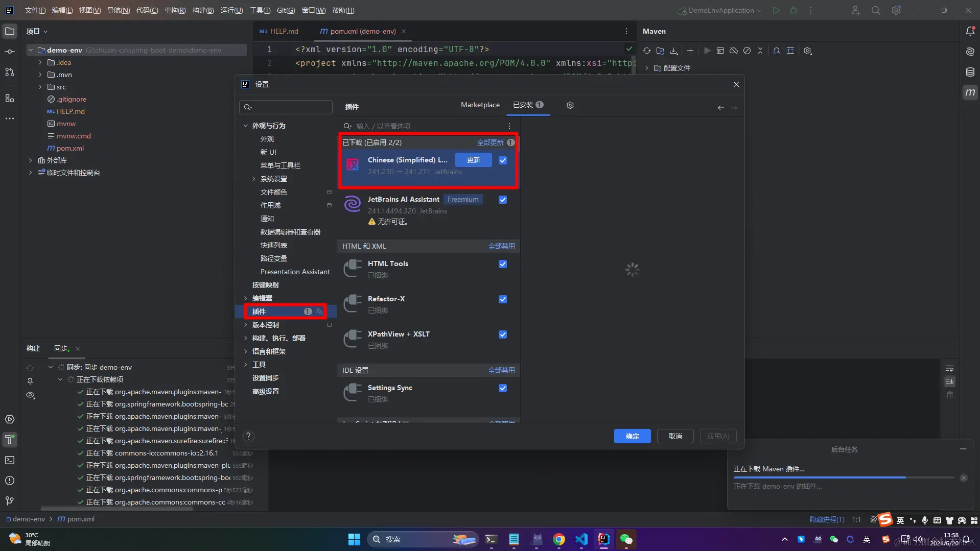Open the Terminal tool window icon
Image resolution: width=980 pixels, height=551 pixels.
click(x=10, y=460)
